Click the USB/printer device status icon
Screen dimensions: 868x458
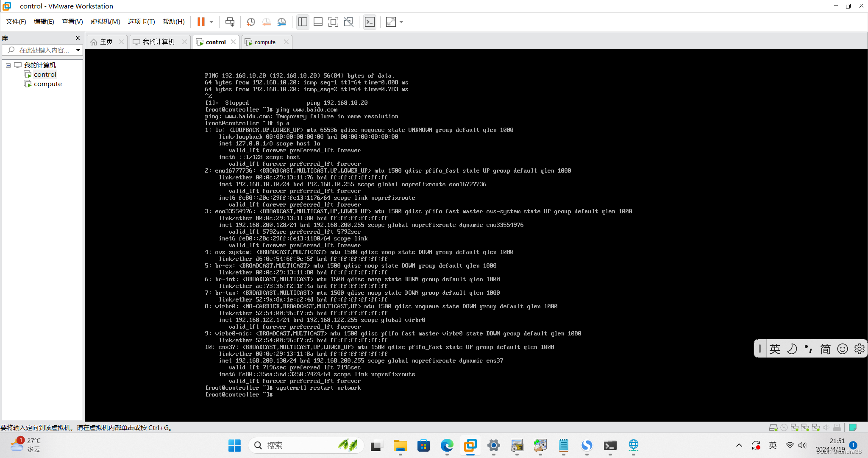point(837,427)
